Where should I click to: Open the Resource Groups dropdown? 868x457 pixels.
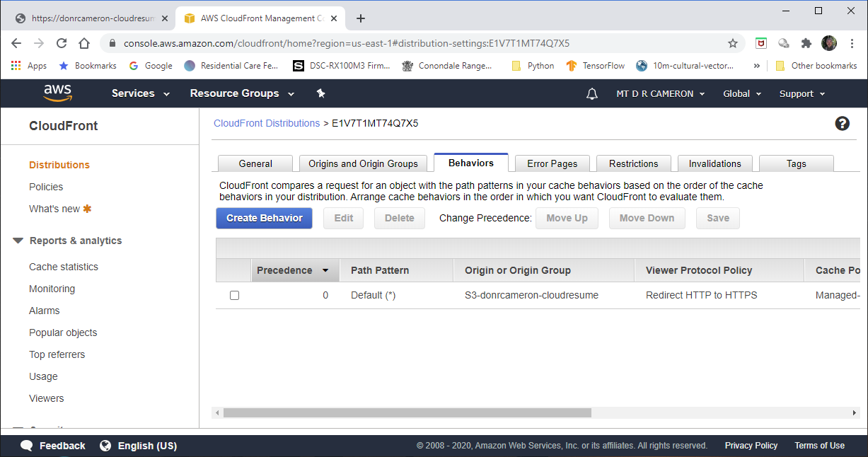coord(242,93)
